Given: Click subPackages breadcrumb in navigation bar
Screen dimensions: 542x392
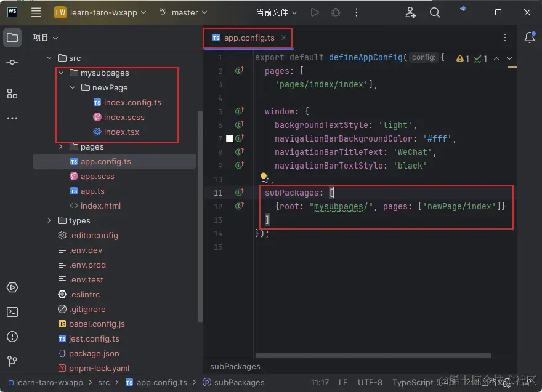Looking at the screenshot, I should point(233,383).
